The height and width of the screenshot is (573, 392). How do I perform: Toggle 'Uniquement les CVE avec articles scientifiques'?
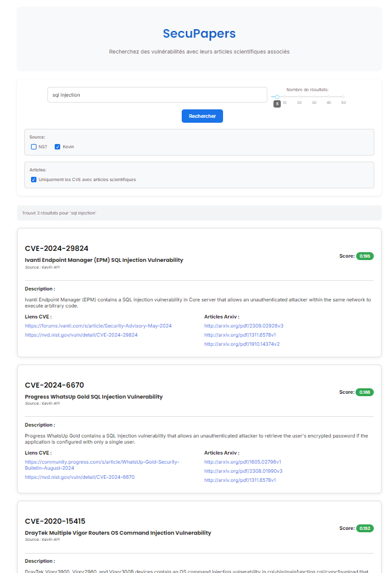coord(34,180)
